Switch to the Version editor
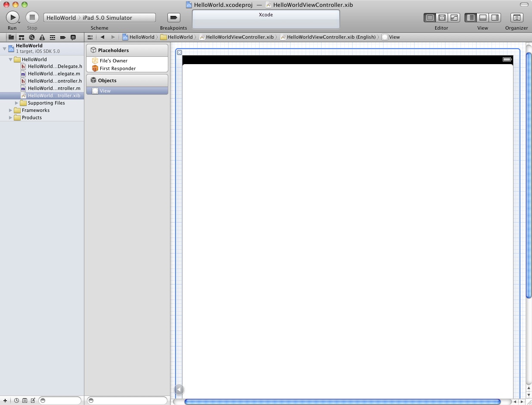This screenshot has height=405, width=532. 454,18
